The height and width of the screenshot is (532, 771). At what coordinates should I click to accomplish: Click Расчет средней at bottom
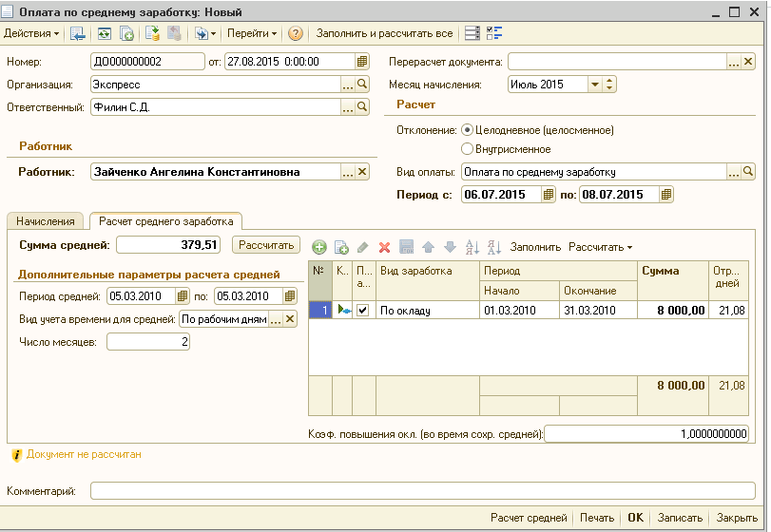tap(529, 518)
